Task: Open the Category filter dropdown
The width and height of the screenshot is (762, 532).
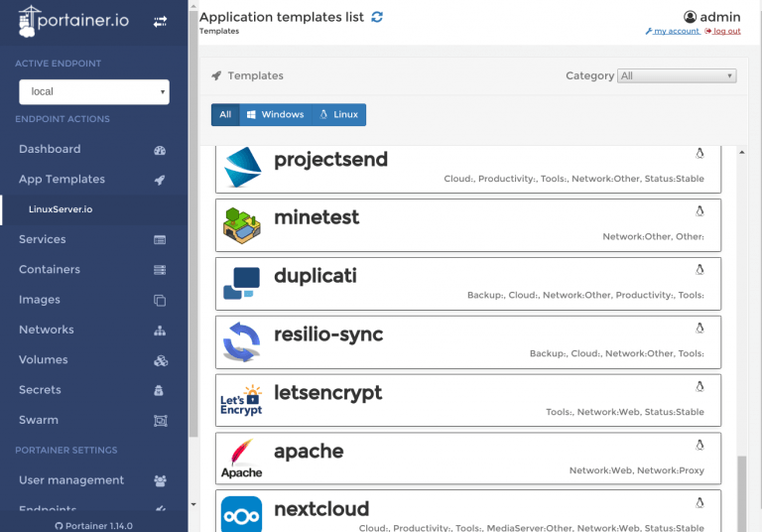Action: [677, 75]
